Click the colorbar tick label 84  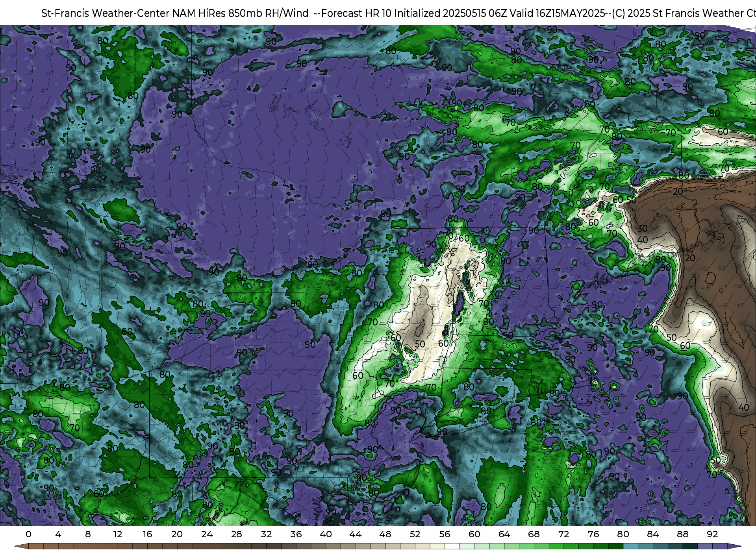[653, 534]
